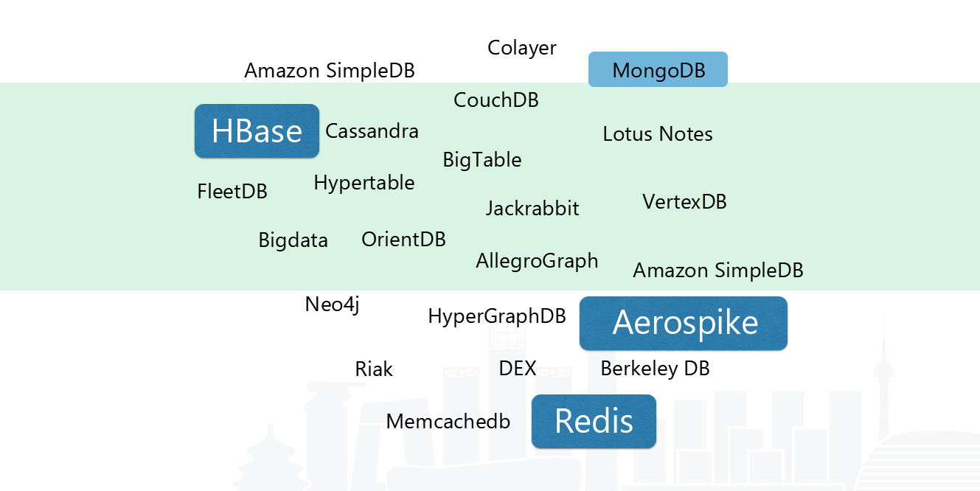Click the Aerospike button

tap(684, 323)
